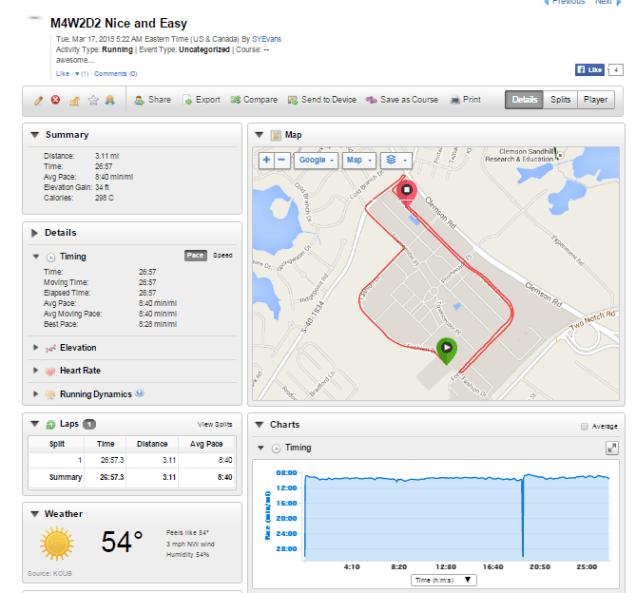Open Compare activities option
636x593 pixels.
[x=254, y=100]
